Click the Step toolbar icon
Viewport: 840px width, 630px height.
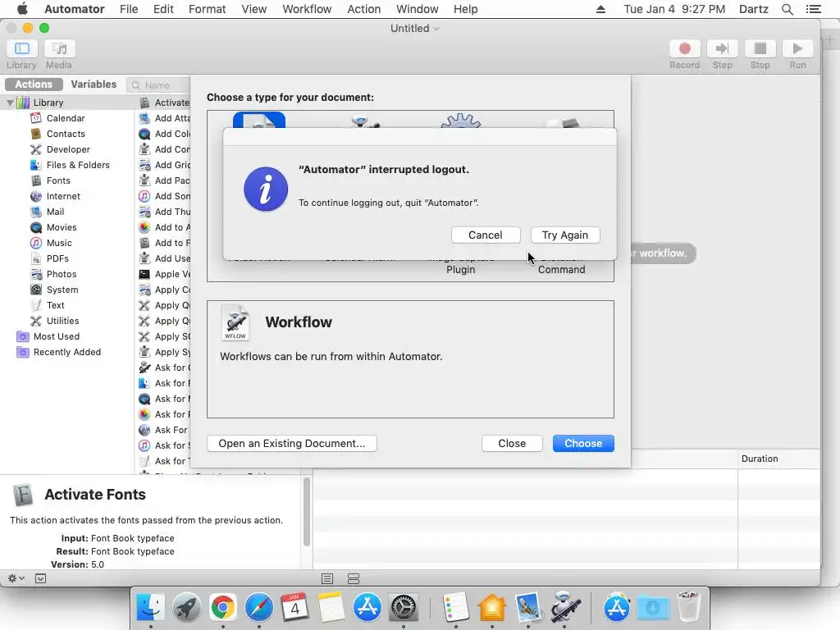(x=722, y=48)
